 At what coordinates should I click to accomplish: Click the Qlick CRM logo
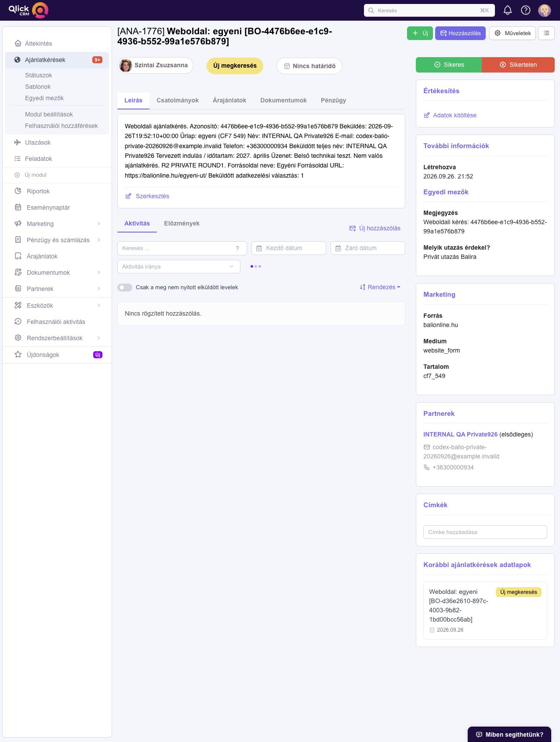point(28,10)
